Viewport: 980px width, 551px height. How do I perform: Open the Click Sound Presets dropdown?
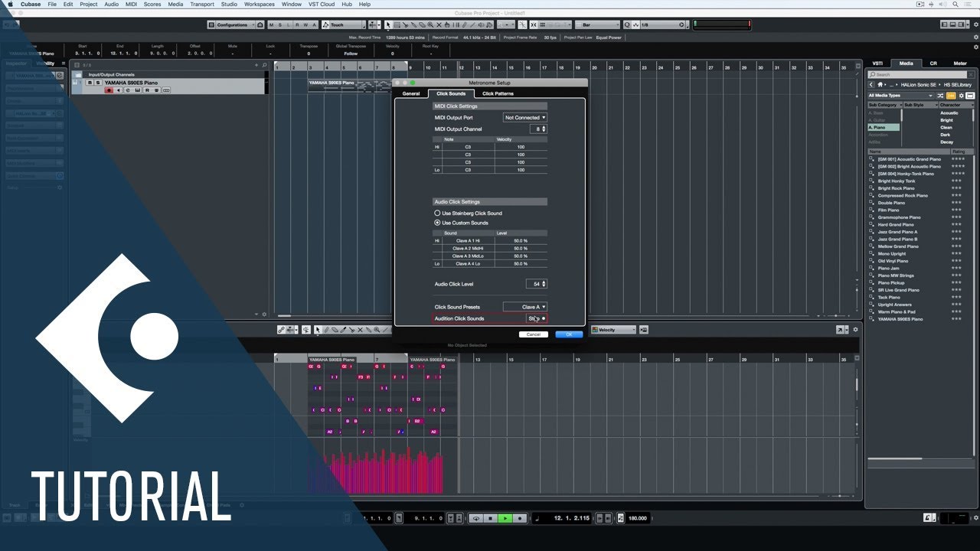coord(524,307)
